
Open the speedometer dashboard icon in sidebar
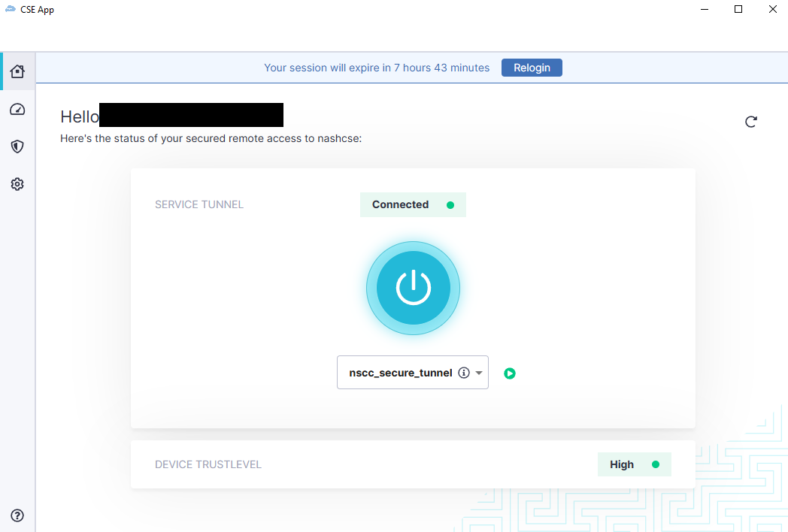[17, 110]
